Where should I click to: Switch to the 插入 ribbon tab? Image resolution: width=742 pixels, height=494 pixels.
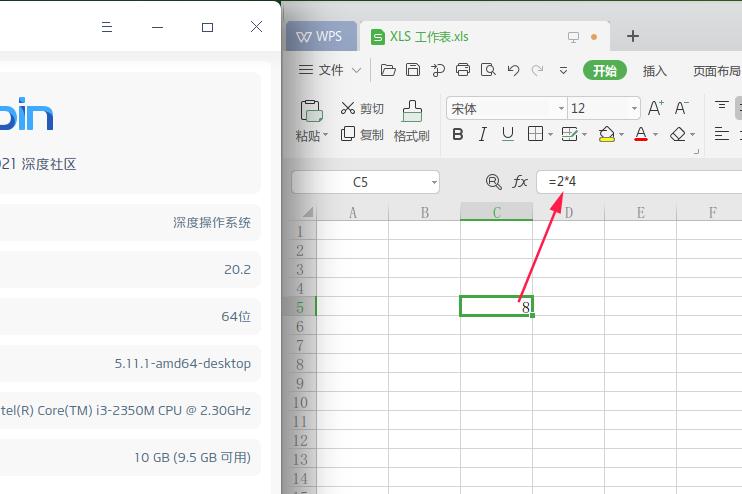655,71
